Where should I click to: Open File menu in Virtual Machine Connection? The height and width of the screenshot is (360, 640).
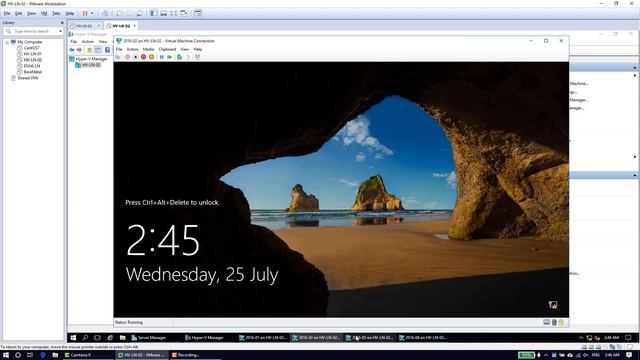point(119,49)
